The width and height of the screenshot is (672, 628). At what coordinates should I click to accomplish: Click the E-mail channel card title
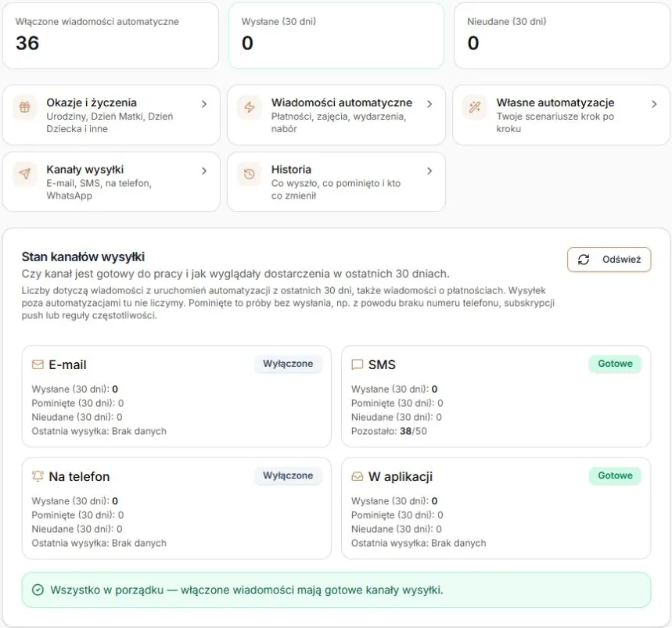[67, 364]
